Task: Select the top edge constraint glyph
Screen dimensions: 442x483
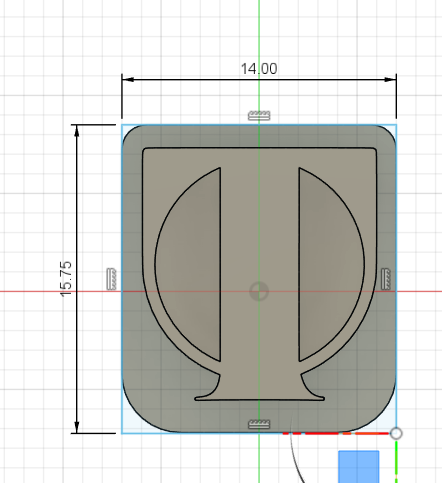Action: [259, 115]
